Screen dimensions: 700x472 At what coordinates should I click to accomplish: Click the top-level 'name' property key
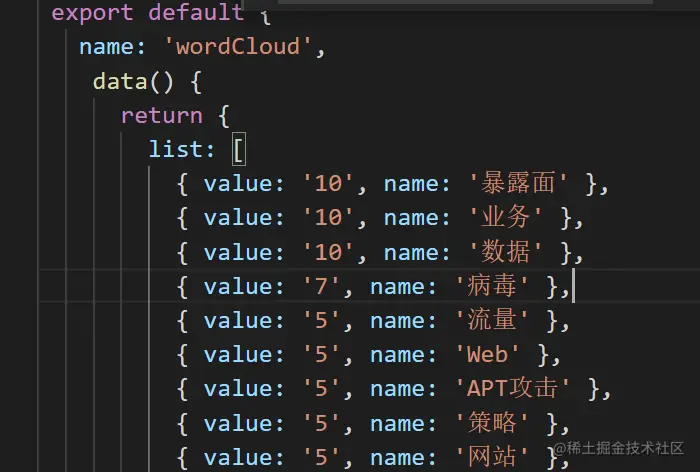coord(107,47)
